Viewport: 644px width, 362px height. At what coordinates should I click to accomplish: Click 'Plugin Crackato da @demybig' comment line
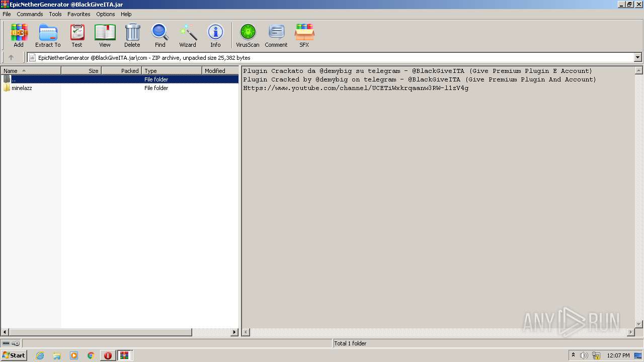(x=418, y=71)
